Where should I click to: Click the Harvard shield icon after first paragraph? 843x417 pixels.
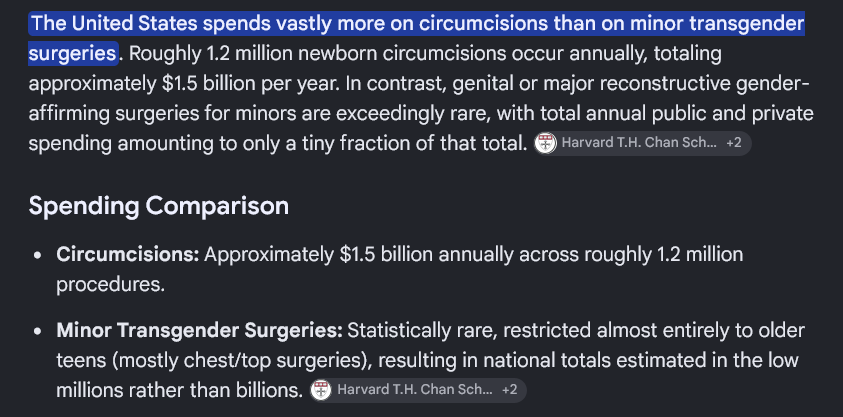545,143
